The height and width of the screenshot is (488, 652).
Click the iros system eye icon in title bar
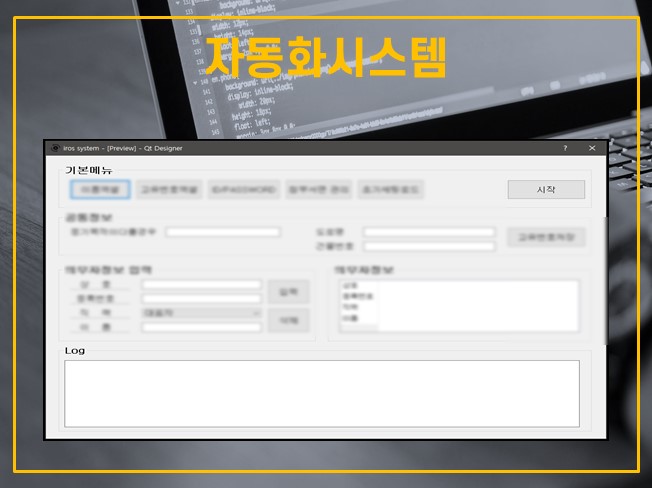click(x=55, y=148)
